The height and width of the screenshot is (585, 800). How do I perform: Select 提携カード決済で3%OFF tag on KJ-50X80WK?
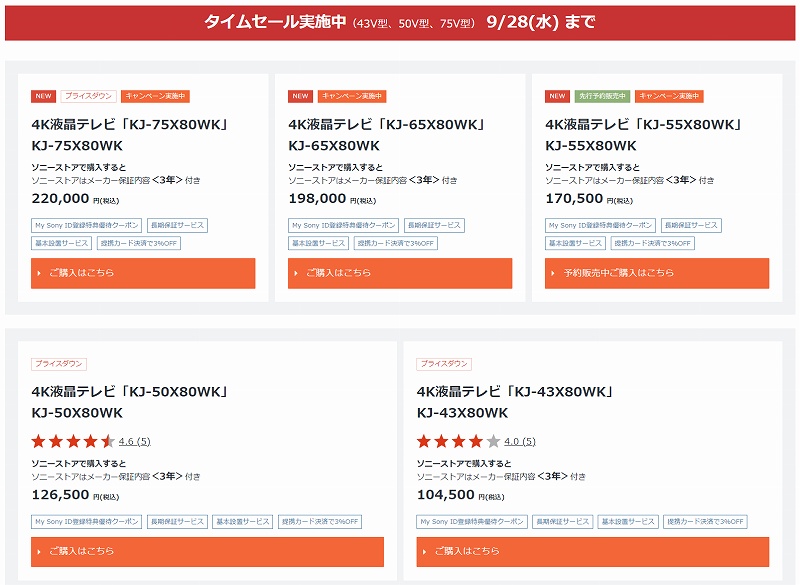320,522
